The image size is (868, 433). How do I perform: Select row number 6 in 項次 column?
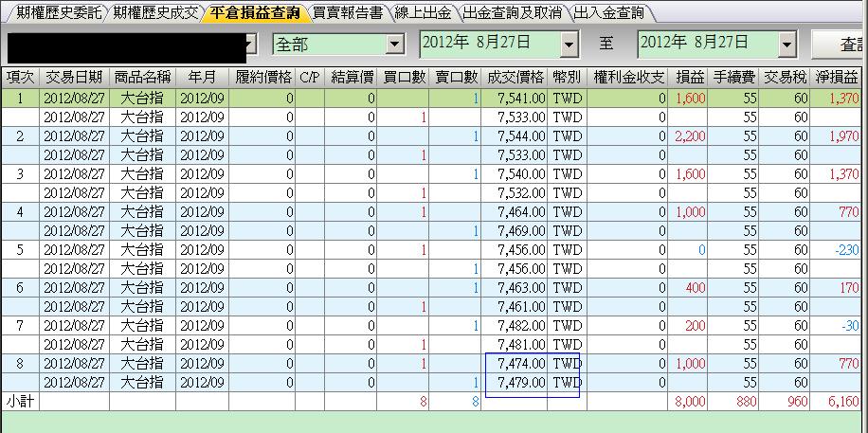(21, 288)
